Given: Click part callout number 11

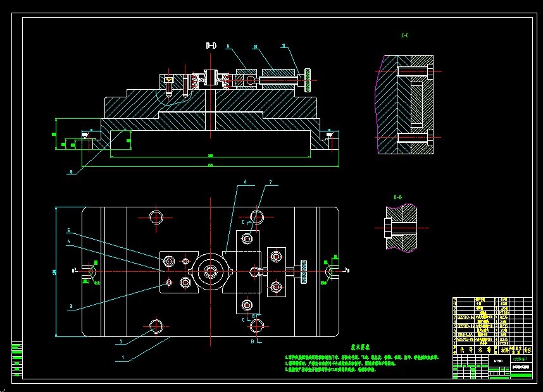Looking at the screenshot, I should (x=284, y=46).
